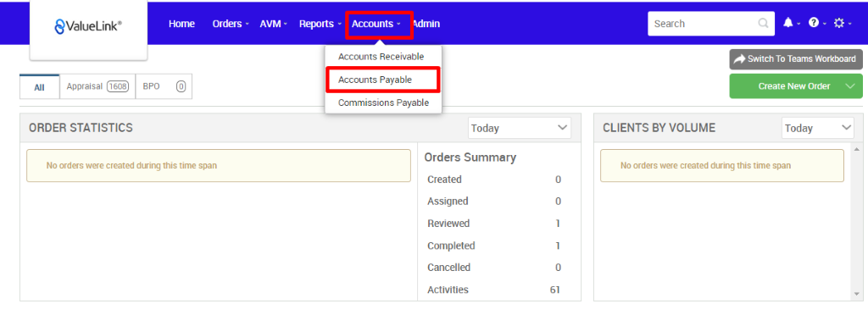The height and width of the screenshot is (315, 868).
Task: Select Commissions Payable from dropdown
Action: coord(383,102)
